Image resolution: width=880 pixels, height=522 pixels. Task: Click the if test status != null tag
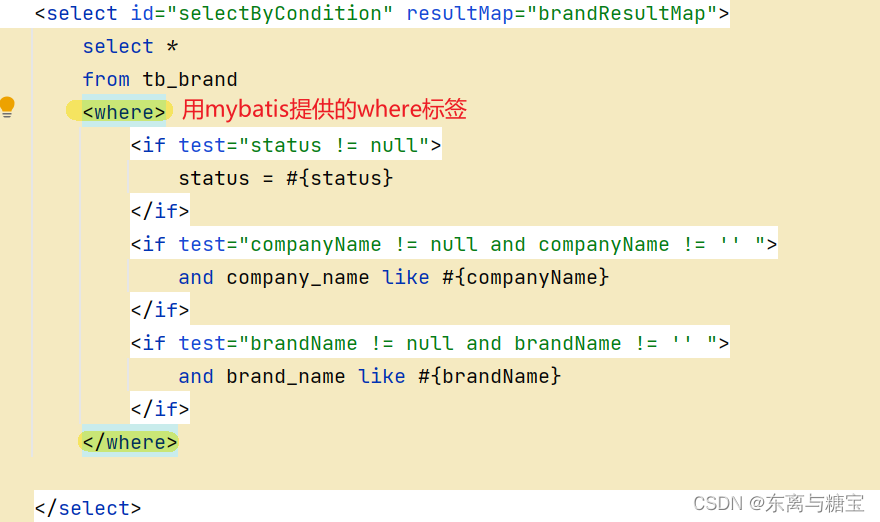(x=286, y=145)
